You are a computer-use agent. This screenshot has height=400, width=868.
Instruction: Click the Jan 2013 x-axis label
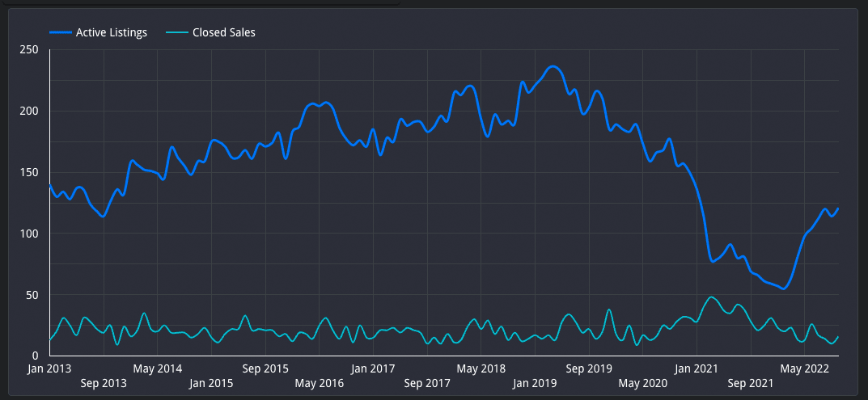[49, 368]
